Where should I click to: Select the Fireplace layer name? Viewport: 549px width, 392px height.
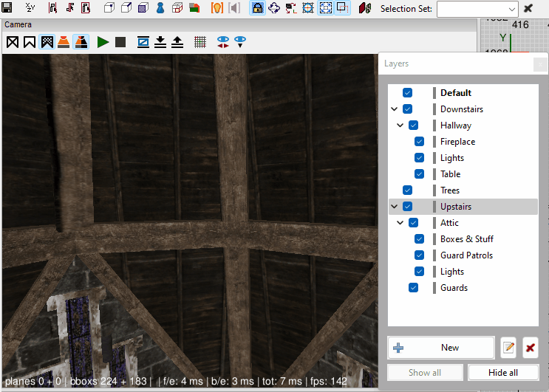pos(457,142)
